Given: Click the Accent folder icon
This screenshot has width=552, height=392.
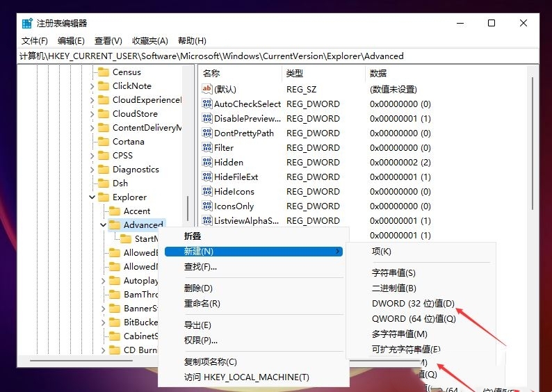Looking at the screenshot, I should pyautogui.click(x=115, y=211).
